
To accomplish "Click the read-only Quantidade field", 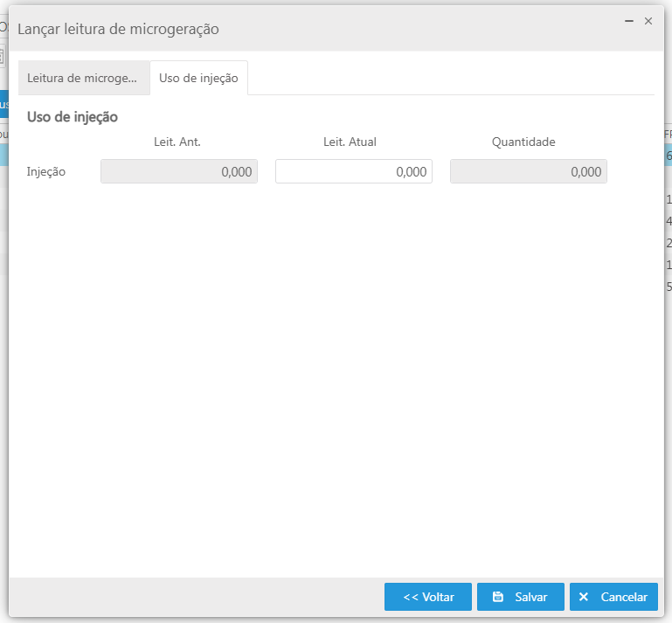I will (529, 171).
